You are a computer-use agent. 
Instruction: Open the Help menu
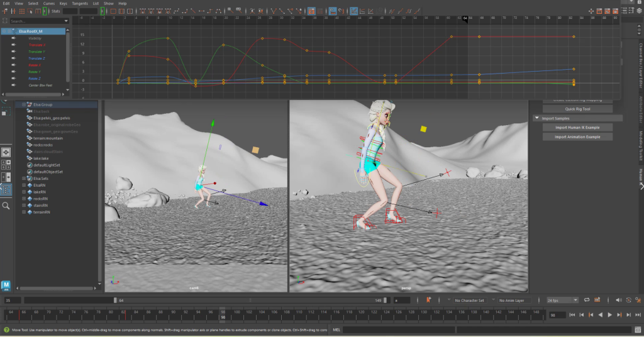coord(123,3)
